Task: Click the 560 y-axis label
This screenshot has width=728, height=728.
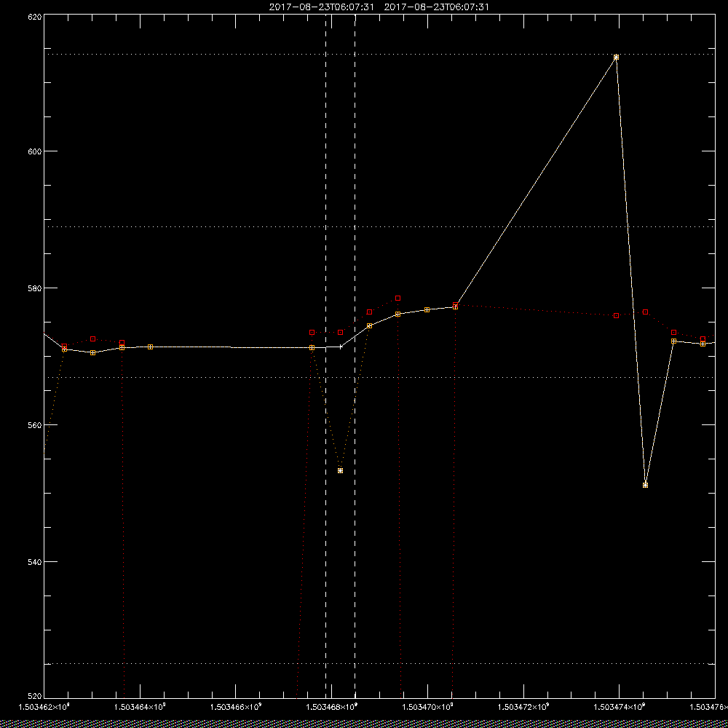Action: (x=35, y=425)
